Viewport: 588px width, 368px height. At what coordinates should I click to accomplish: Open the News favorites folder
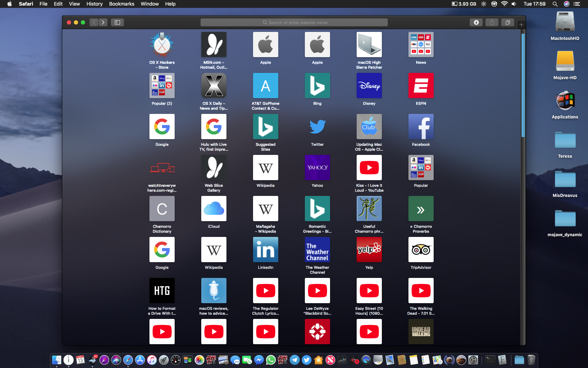pos(421,45)
